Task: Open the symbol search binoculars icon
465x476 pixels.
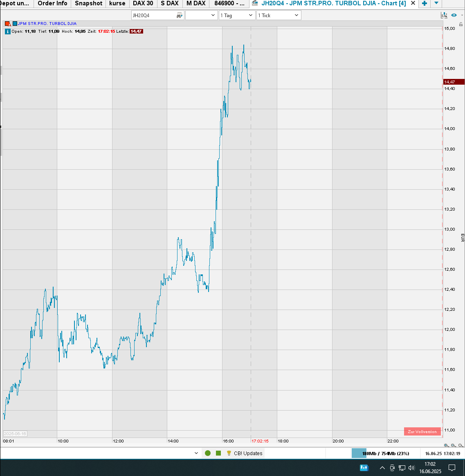Action: coord(180,15)
